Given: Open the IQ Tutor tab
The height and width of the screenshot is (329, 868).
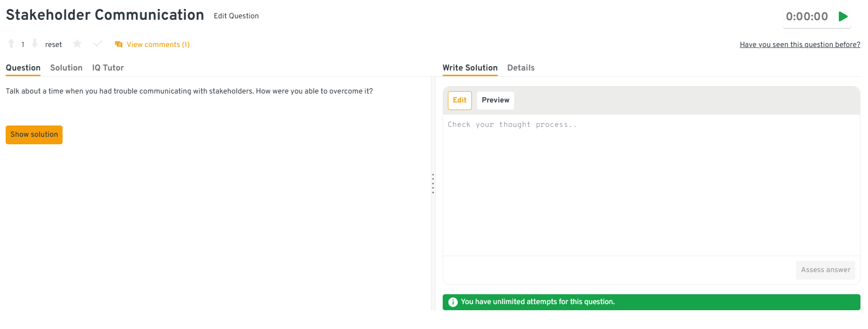Looking at the screenshot, I should 108,68.
